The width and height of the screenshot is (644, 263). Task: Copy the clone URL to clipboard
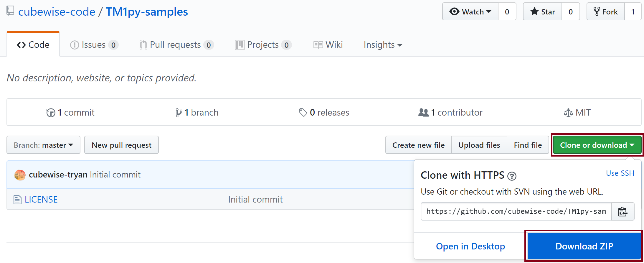tap(623, 211)
